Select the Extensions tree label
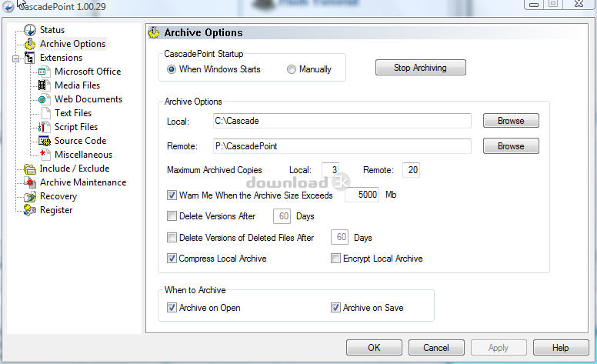This screenshot has height=364, width=597. point(61,58)
